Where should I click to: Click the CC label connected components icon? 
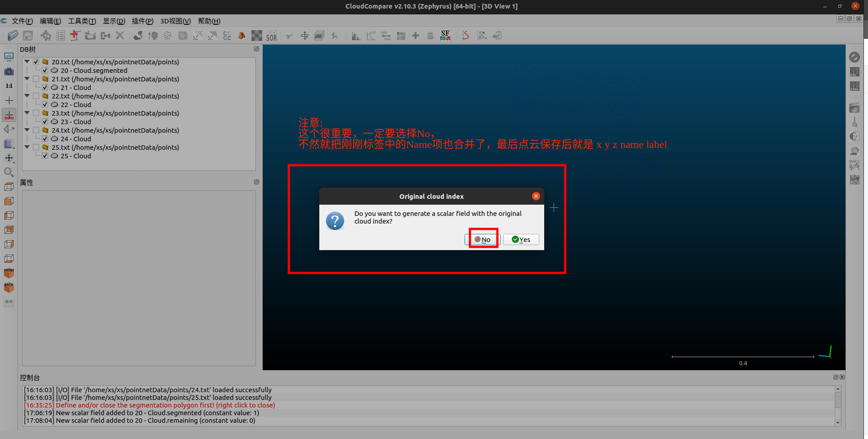pos(227,36)
